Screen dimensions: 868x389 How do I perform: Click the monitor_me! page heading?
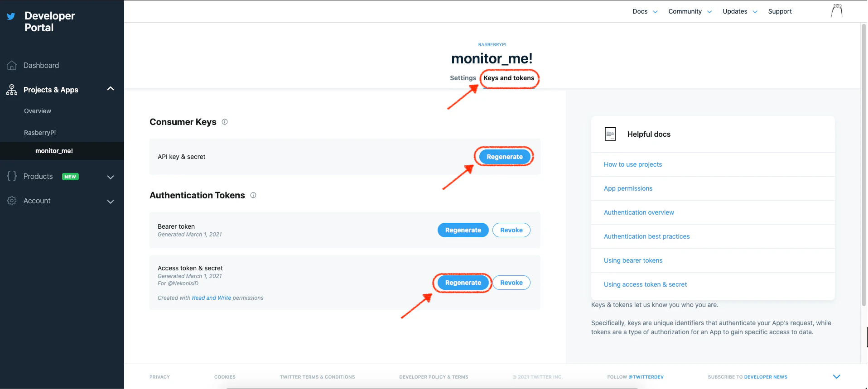click(x=492, y=58)
